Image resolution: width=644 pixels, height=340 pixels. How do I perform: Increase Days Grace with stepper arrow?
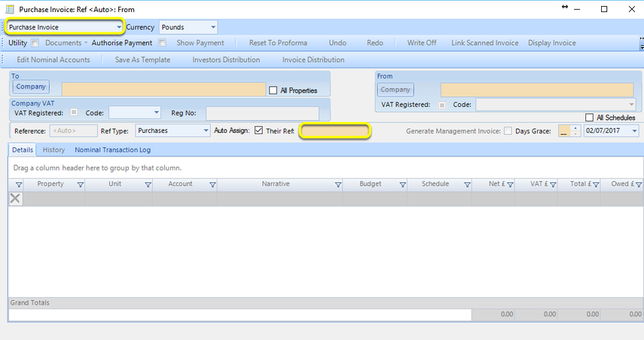(575, 128)
